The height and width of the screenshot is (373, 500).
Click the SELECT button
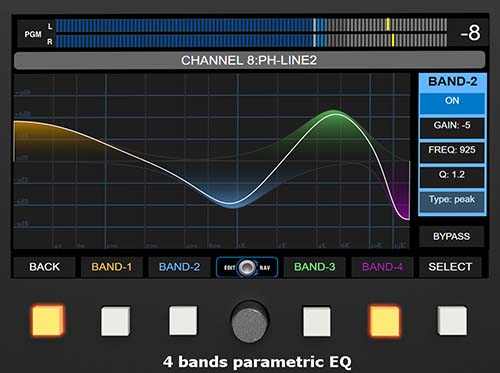coord(450,267)
